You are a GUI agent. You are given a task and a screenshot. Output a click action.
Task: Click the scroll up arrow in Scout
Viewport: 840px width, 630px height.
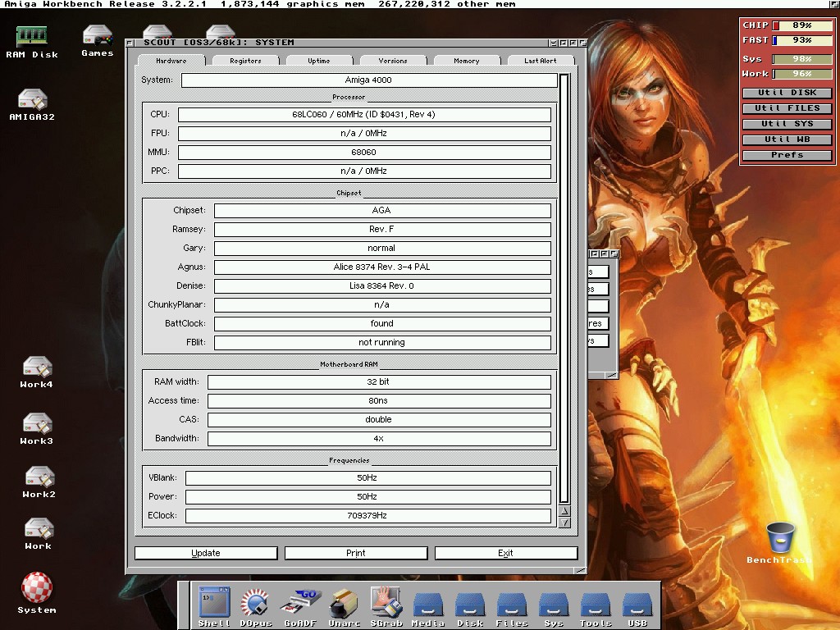(x=564, y=511)
